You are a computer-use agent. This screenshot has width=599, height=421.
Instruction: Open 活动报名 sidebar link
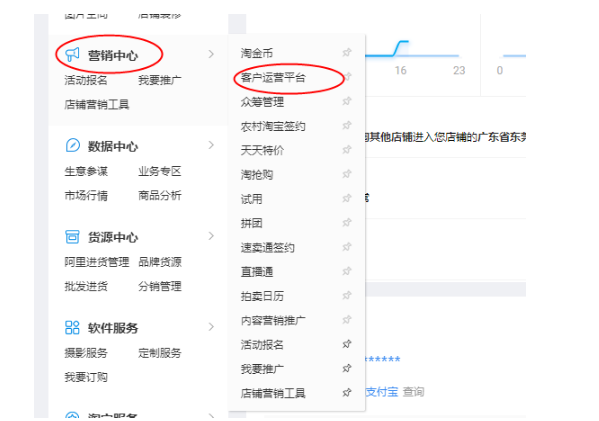(x=86, y=80)
